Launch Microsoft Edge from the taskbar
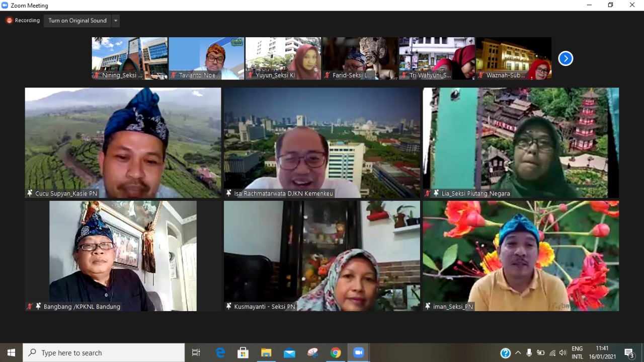 220,353
